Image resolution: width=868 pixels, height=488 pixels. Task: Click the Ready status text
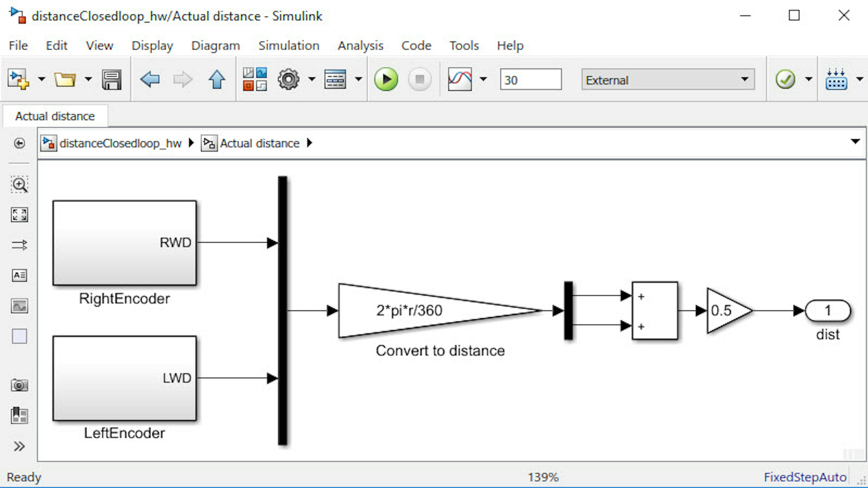[24, 477]
